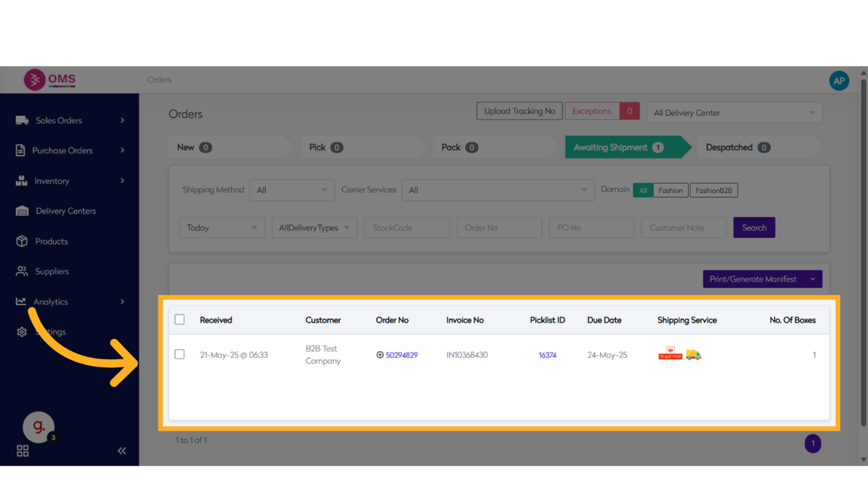The height and width of the screenshot is (488, 868).
Task: Select the FashionB2B domain toggle
Action: click(713, 190)
